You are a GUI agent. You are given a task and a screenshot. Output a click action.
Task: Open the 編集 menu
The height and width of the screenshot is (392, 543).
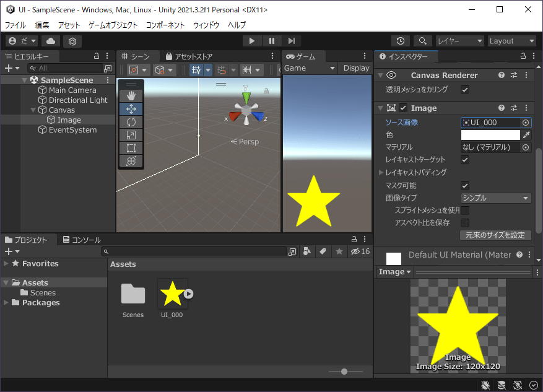tap(42, 25)
